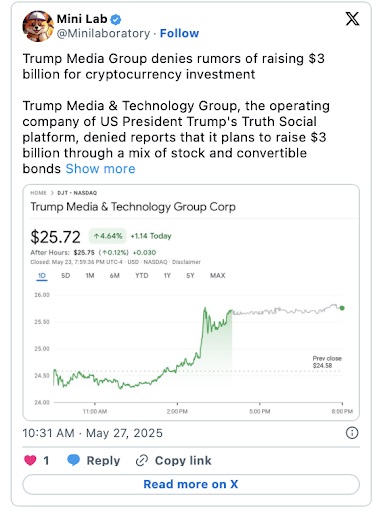Click the blue reply bubble icon
Screen dimensions: 385x512
[x=73, y=460]
